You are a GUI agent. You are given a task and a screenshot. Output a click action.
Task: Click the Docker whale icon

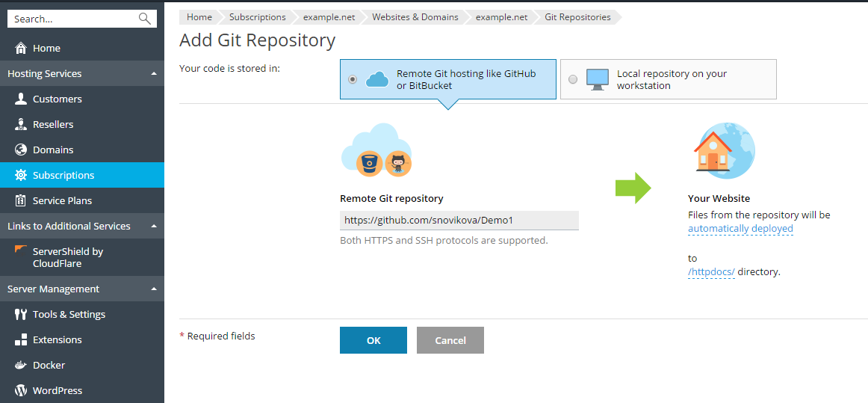pyautogui.click(x=21, y=366)
